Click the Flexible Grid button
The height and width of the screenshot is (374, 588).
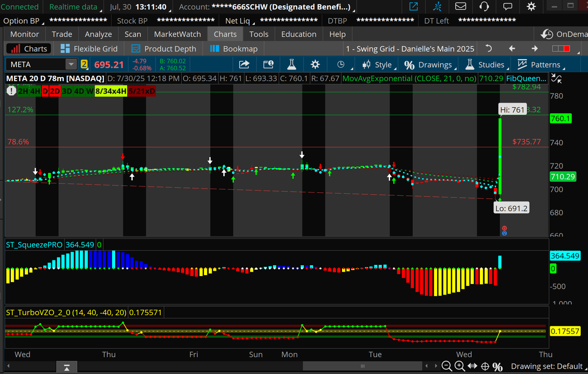tap(90, 48)
